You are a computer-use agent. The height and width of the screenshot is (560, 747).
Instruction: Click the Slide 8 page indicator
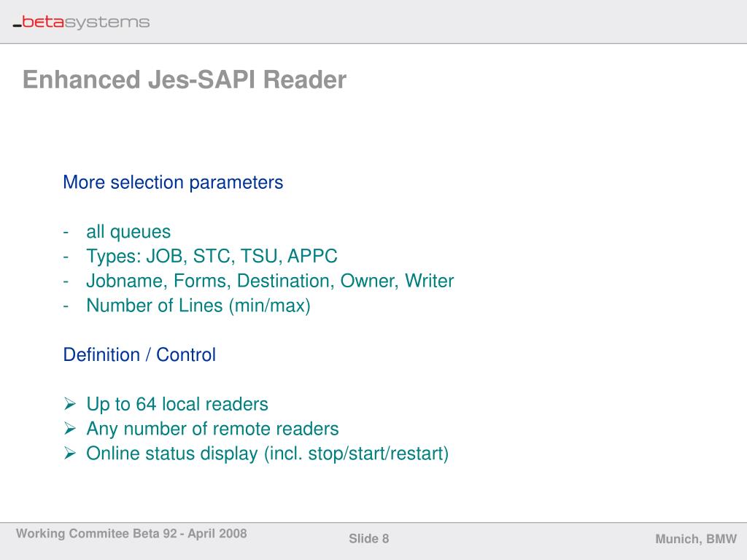point(369,539)
